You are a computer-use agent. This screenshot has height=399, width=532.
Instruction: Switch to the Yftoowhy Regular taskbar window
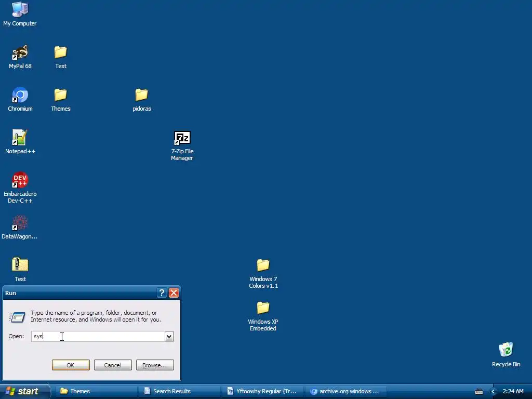coord(262,391)
